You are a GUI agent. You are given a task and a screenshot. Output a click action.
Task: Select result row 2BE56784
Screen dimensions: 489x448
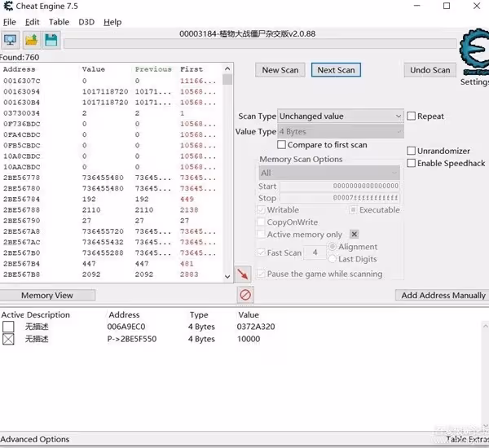click(x=112, y=200)
